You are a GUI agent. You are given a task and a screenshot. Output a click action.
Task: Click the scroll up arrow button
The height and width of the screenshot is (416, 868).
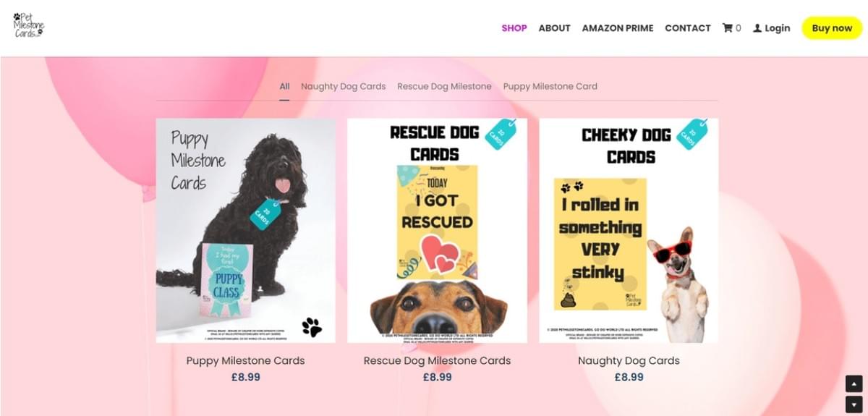click(854, 384)
